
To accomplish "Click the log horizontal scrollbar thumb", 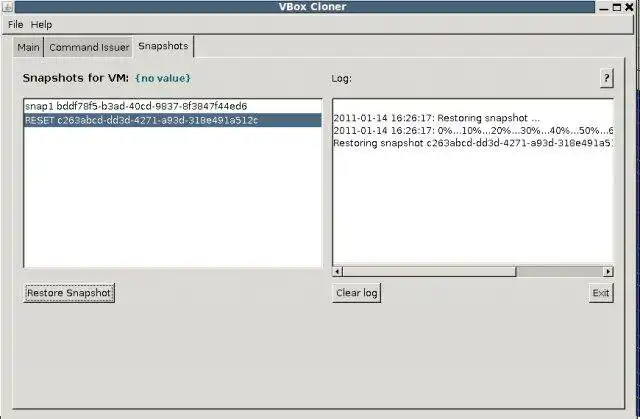I will pyautogui.click(x=429, y=271).
